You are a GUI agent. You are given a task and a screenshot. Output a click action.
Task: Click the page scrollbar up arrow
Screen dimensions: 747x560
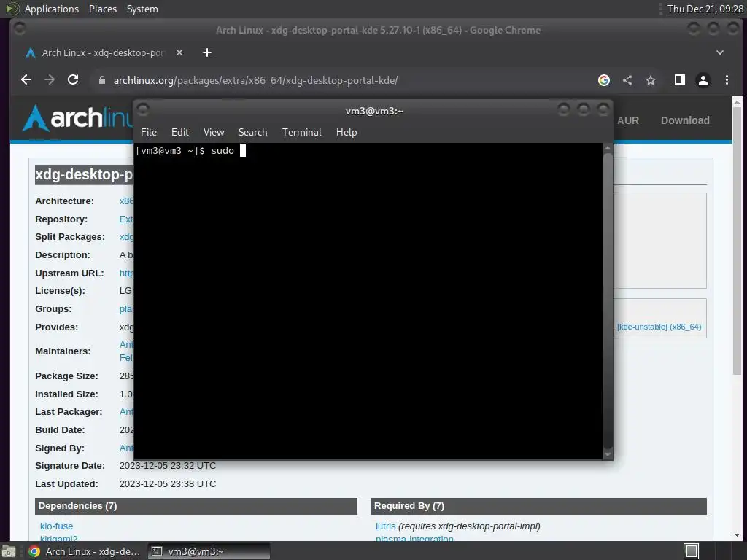click(737, 101)
